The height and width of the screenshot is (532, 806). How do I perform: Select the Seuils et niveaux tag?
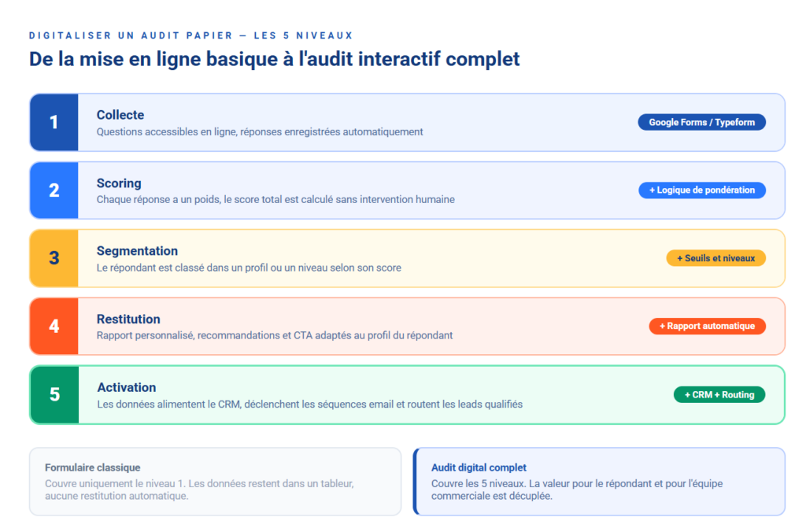(715, 258)
